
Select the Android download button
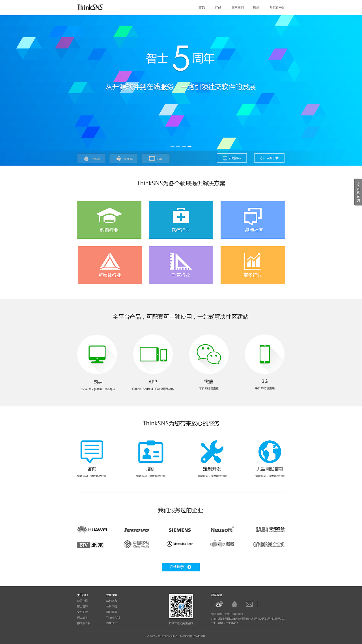coord(123,158)
